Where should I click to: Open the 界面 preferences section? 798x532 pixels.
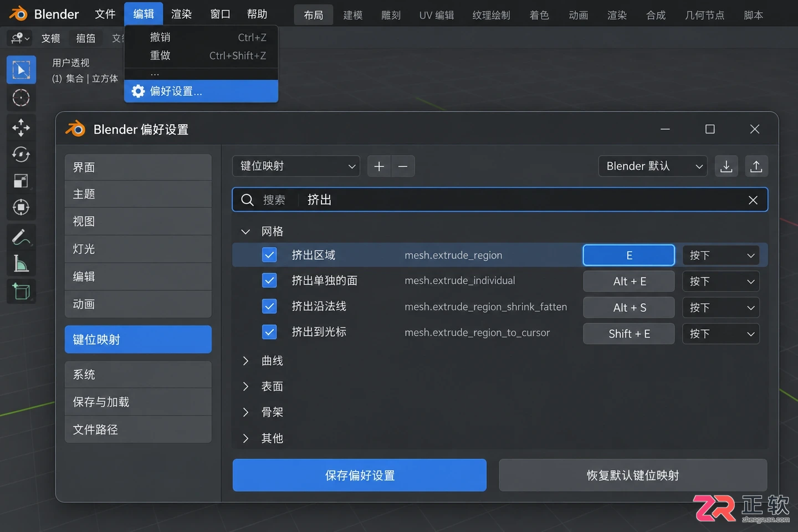click(x=138, y=167)
